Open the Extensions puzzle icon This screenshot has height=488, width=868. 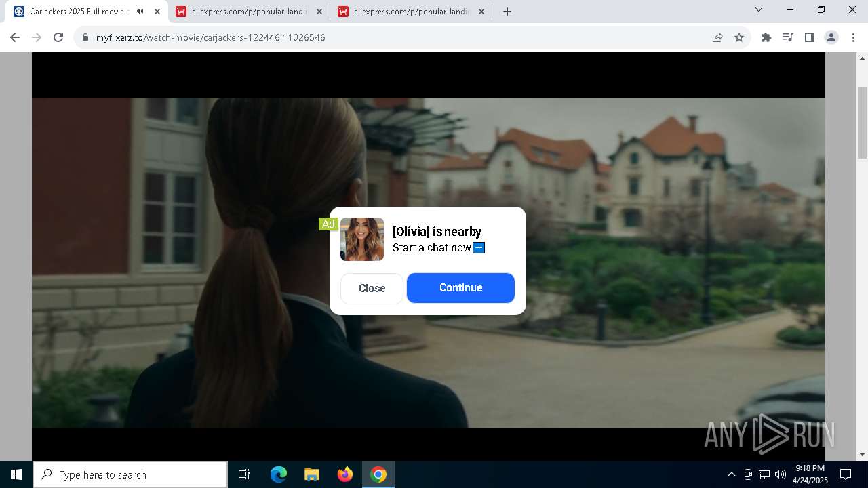[766, 37]
